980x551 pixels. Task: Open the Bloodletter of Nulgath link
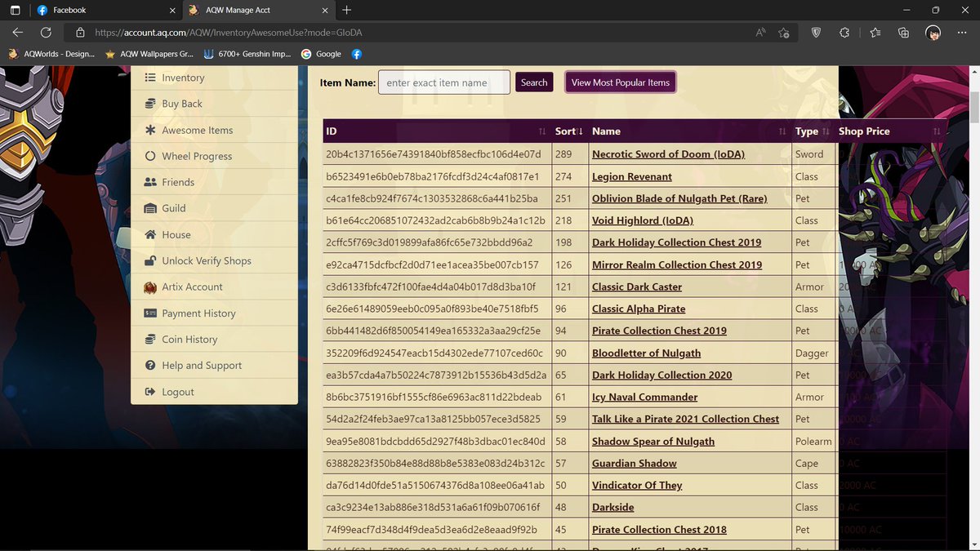(x=646, y=353)
